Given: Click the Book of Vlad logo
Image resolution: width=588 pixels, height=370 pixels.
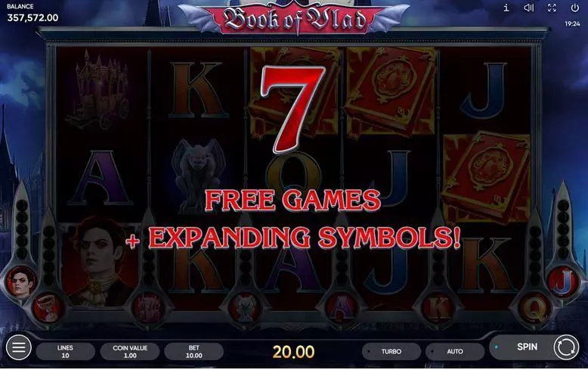Looking at the screenshot, I should pos(294,18).
